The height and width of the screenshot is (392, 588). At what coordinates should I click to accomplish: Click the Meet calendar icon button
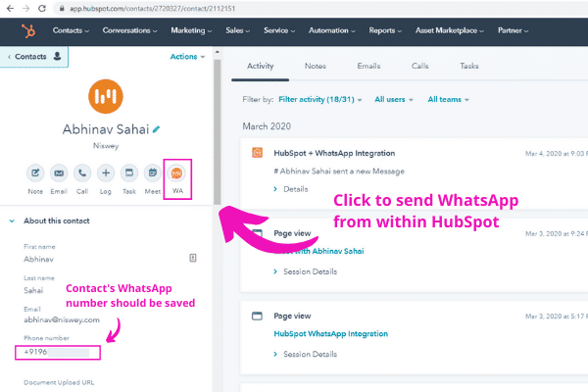[x=153, y=172]
